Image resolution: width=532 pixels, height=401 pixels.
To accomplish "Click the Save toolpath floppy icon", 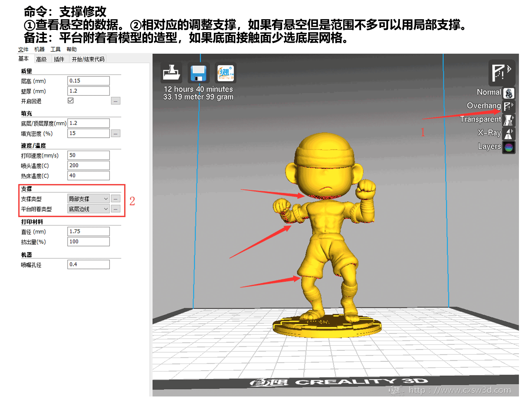I will [x=198, y=73].
